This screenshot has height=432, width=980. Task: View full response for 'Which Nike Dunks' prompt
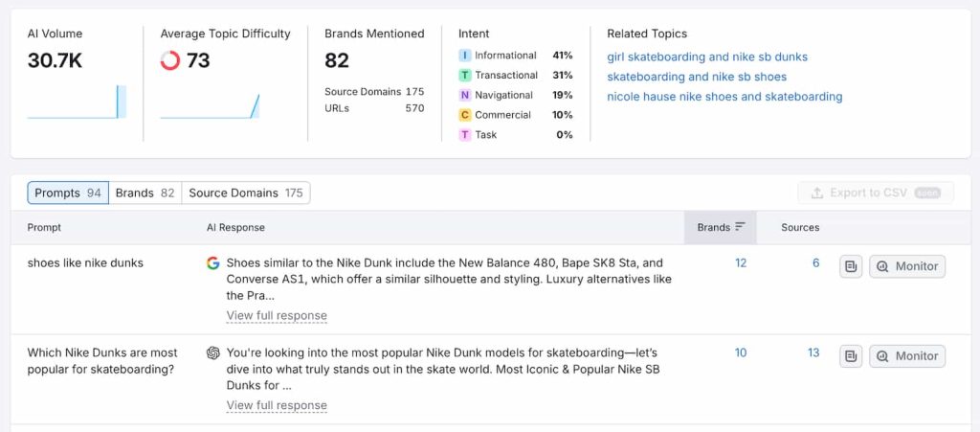point(277,406)
